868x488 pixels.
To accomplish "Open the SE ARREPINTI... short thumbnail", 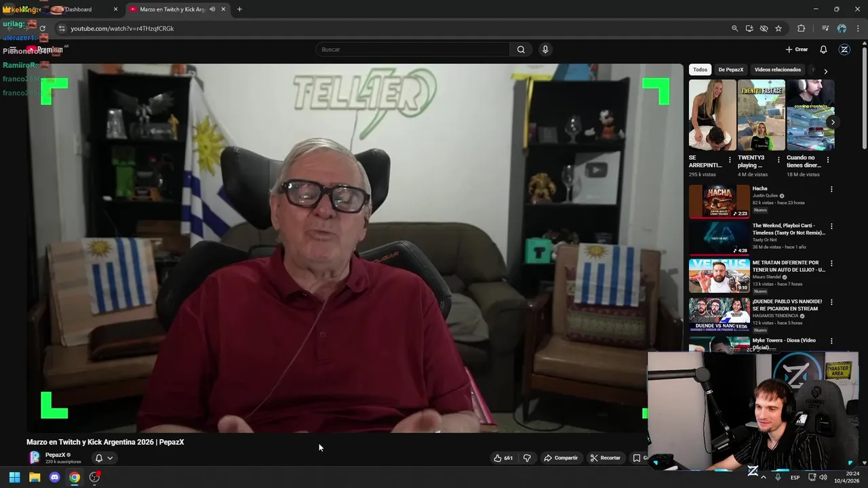I will coord(712,115).
